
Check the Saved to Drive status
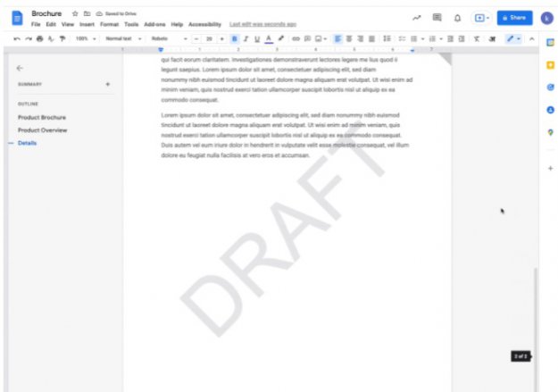(x=116, y=13)
